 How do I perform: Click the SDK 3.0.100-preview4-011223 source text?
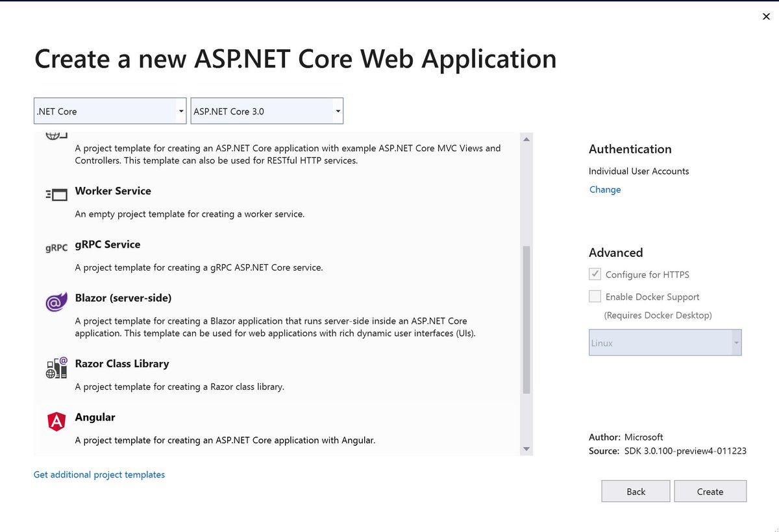pyautogui.click(x=686, y=451)
